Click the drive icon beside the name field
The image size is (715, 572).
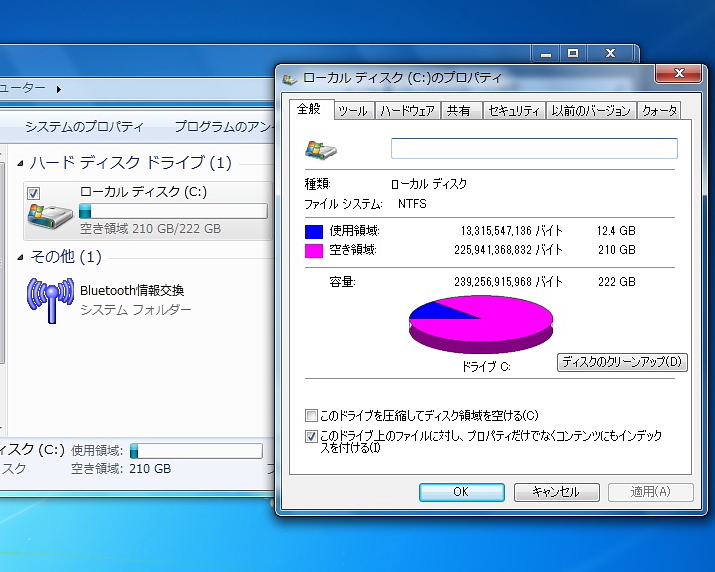(321, 150)
